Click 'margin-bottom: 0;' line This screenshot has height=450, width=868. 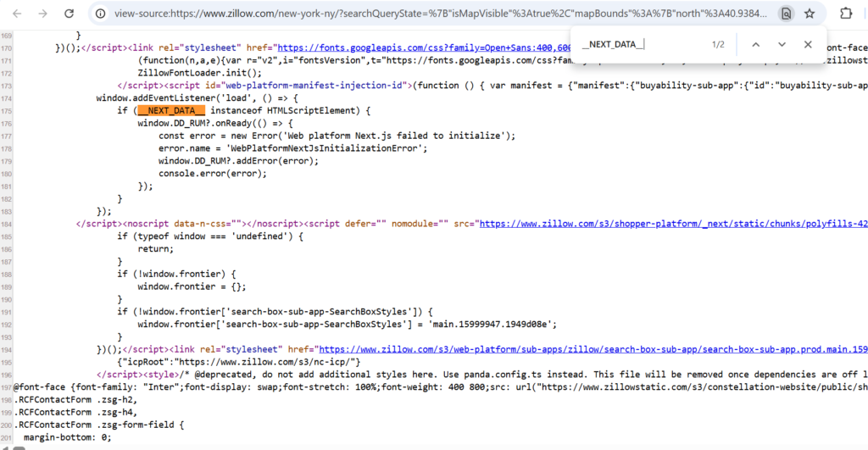click(68, 437)
